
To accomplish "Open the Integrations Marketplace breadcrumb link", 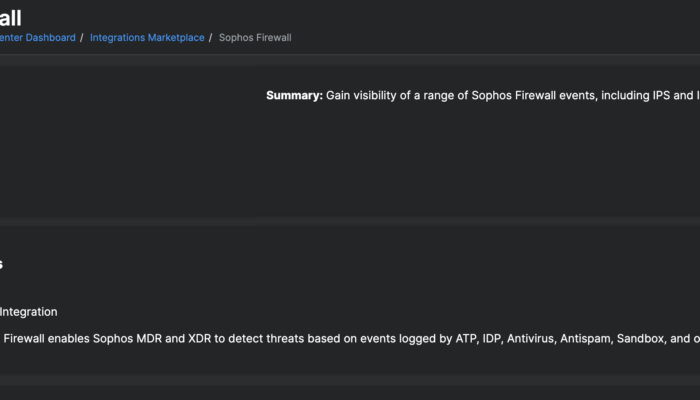I will point(147,37).
